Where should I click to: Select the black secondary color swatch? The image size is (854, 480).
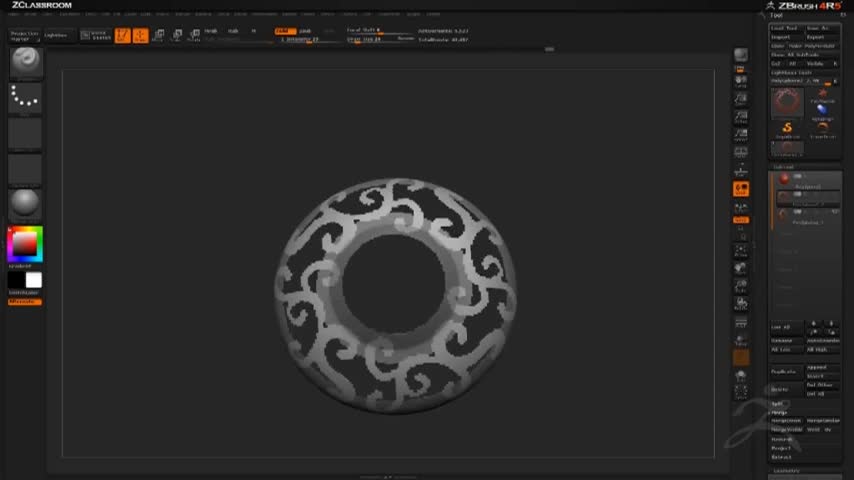[16, 280]
